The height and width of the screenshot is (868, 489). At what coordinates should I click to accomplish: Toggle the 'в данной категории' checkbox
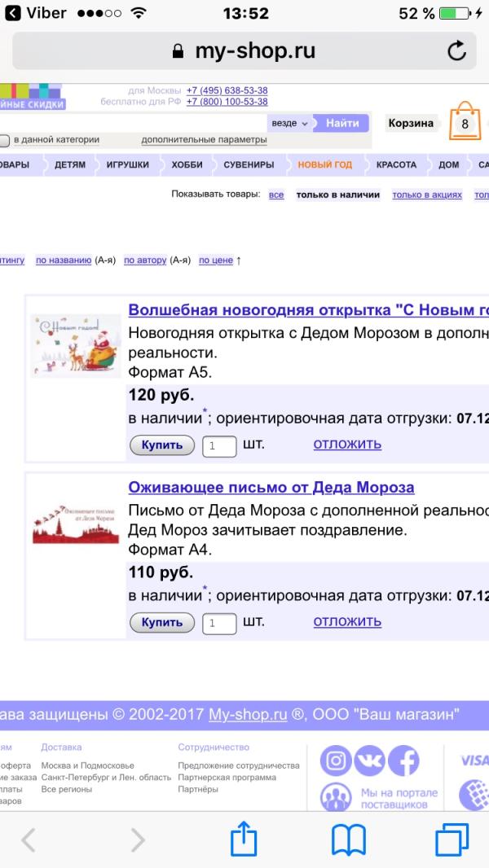click(x=4, y=140)
